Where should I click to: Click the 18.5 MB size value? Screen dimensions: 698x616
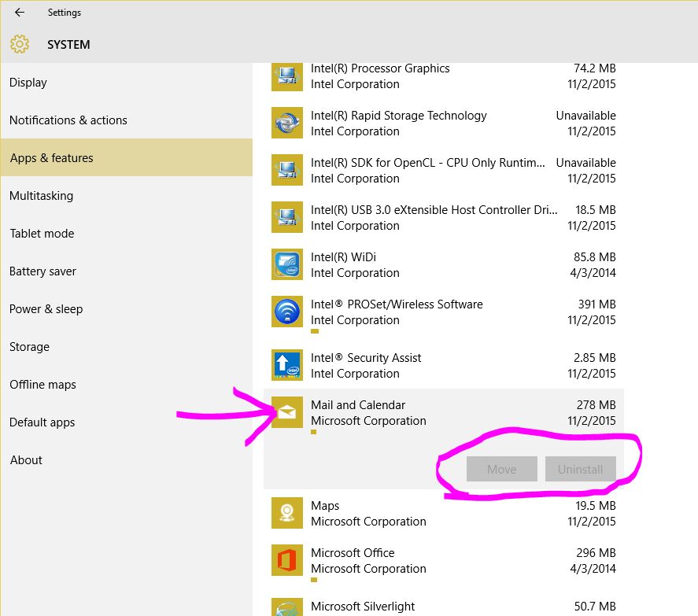click(596, 210)
